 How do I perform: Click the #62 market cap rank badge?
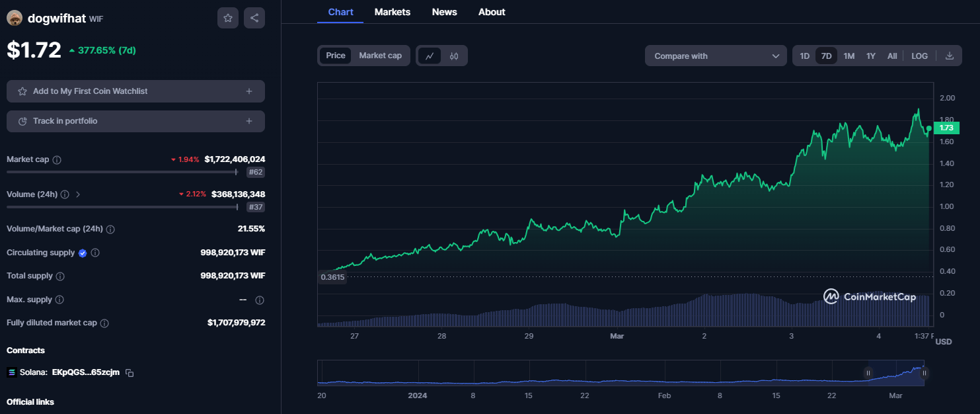pos(256,172)
